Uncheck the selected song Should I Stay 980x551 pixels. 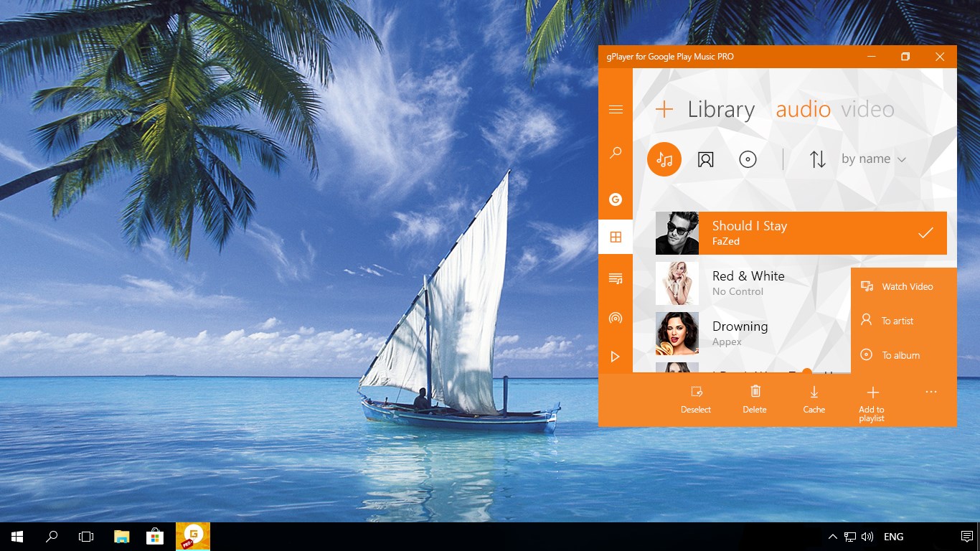925,232
